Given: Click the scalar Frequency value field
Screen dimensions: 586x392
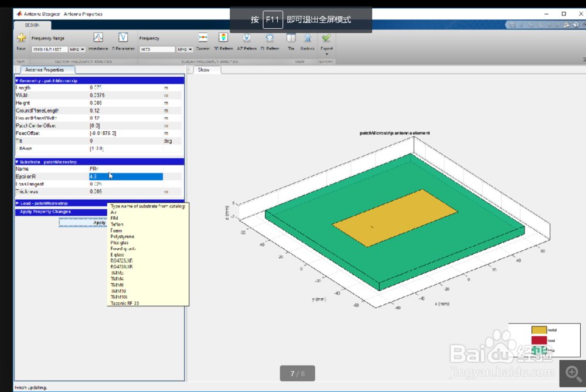Looking at the screenshot, I should point(157,49).
